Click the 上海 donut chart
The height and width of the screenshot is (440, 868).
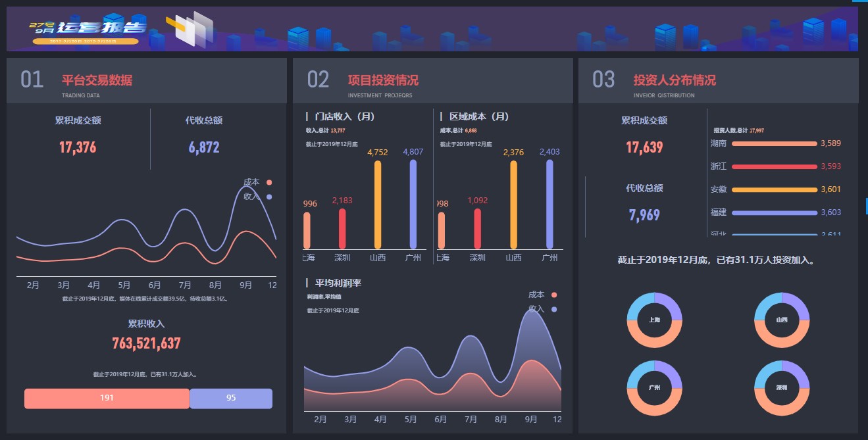[654, 320]
